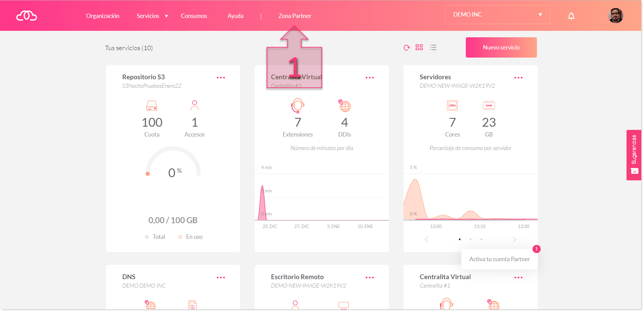Open Centralita #1 card options menu
This screenshot has width=644, height=312.
(518, 277)
